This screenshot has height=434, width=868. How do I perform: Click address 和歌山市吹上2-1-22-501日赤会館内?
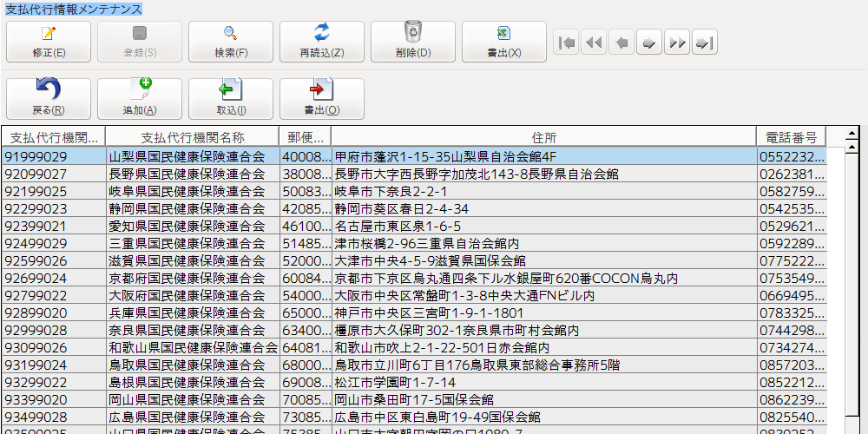pyautogui.click(x=543, y=348)
